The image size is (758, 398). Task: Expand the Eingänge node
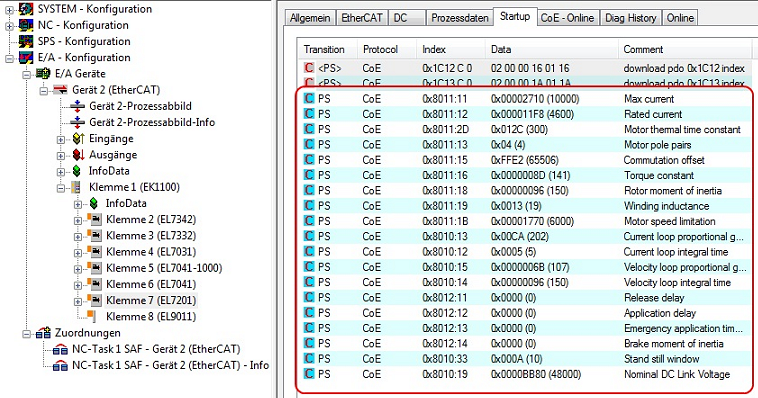pyautogui.click(x=61, y=140)
